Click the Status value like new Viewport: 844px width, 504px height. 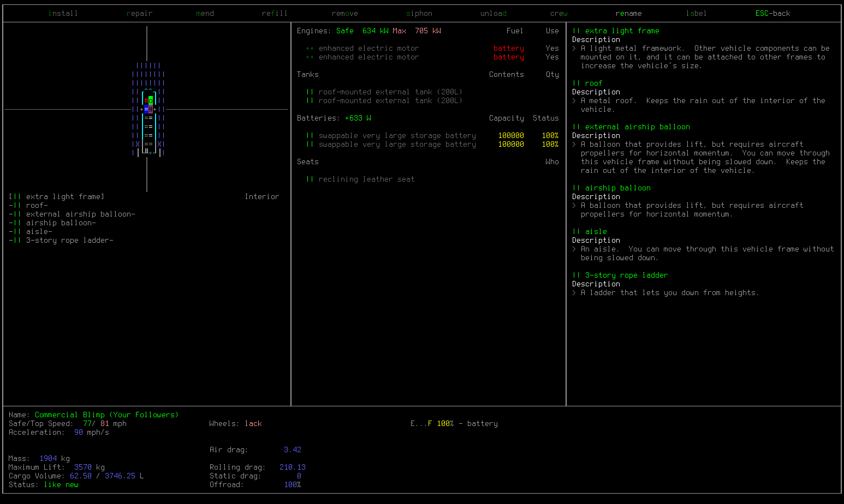(61, 484)
